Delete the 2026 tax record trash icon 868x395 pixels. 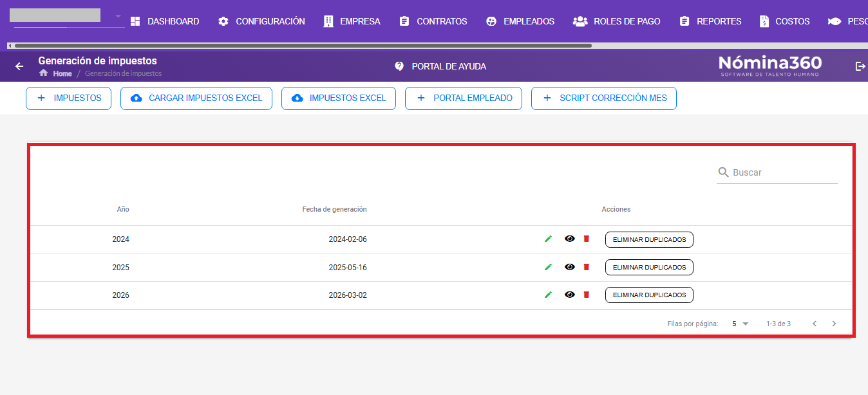pos(586,295)
